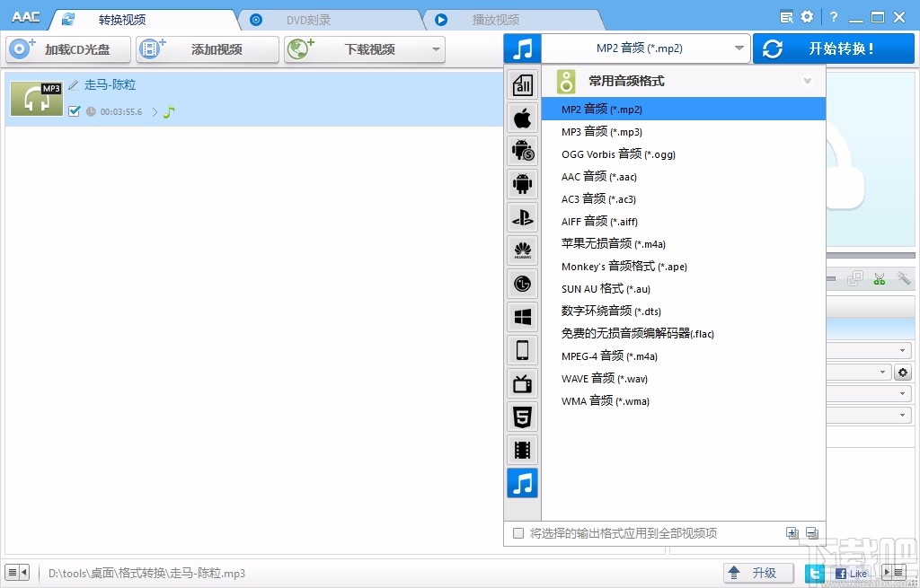
Task: Open the MP2 output format dropdown
Action: [x=739, y=48]
